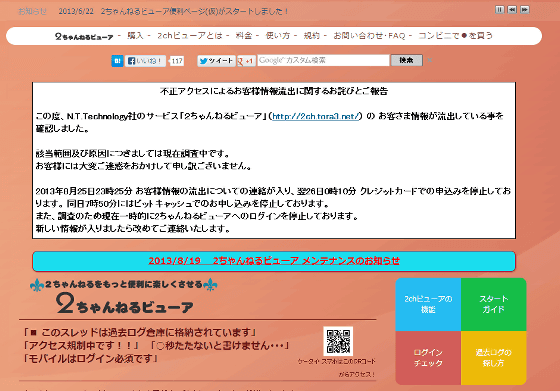Image resolution: width=560 pixels, height=391 pixels.
Task: Focus the Google カスタム検索 field
Action: [323, 60]
